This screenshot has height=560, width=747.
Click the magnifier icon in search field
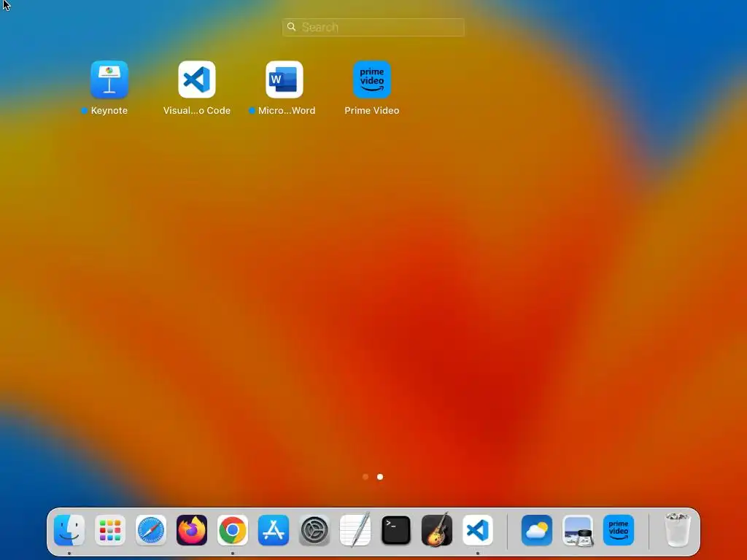292,27
